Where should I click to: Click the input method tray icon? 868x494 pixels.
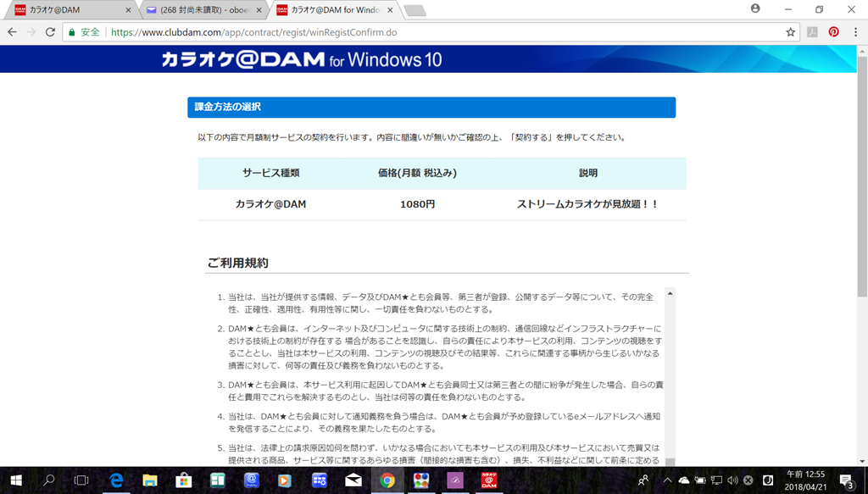click(768, 480)
